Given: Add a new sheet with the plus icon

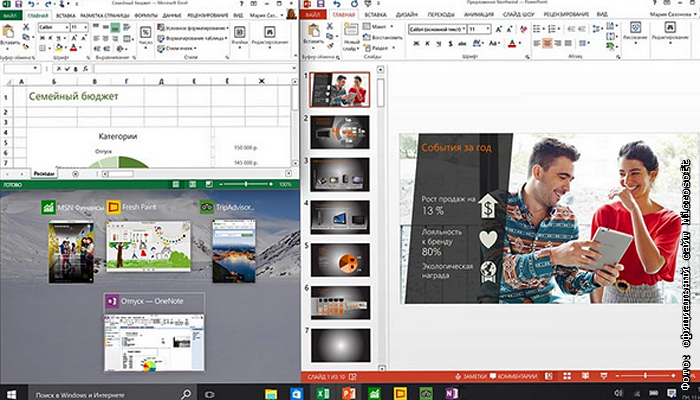Looking at the screenshot, I should (75, 173).
